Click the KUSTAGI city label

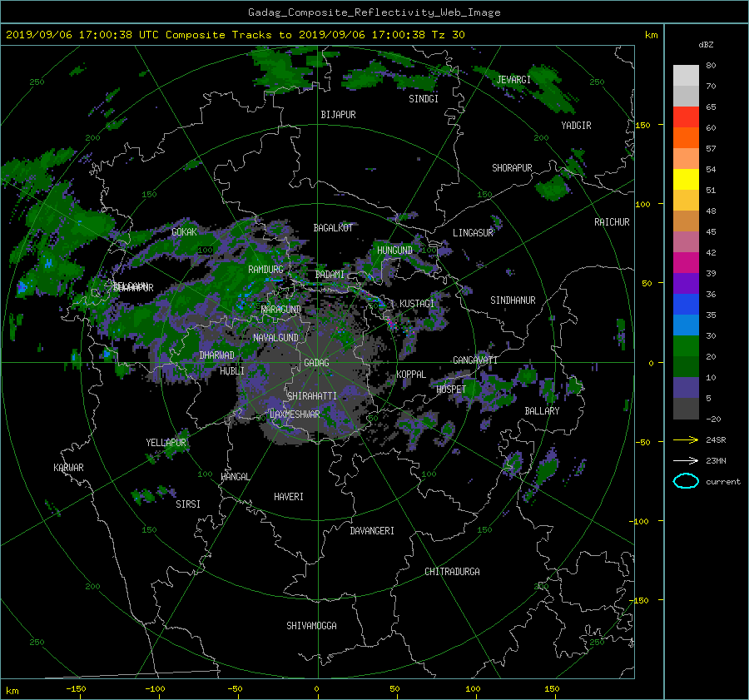click(417, 304)
